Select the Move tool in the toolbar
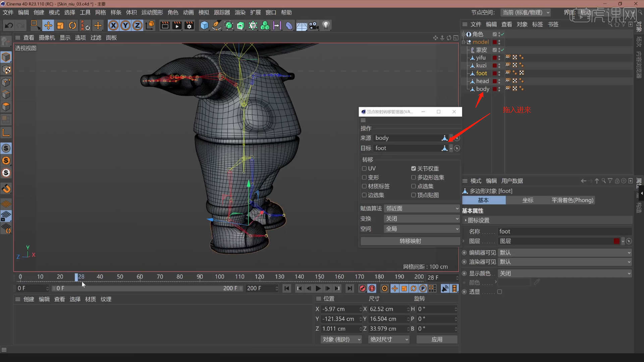The width and height of the screenshot is (644, 362). (x=48, y=25)
